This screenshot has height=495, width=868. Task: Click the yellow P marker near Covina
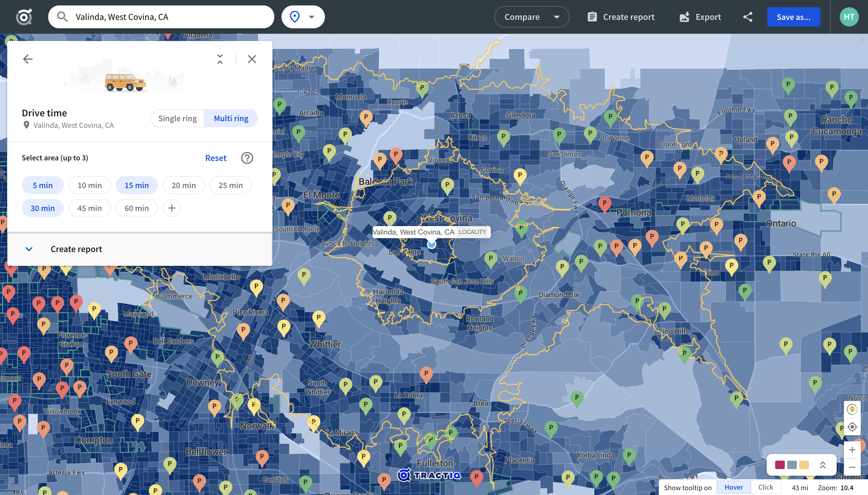tap(520, 176)
